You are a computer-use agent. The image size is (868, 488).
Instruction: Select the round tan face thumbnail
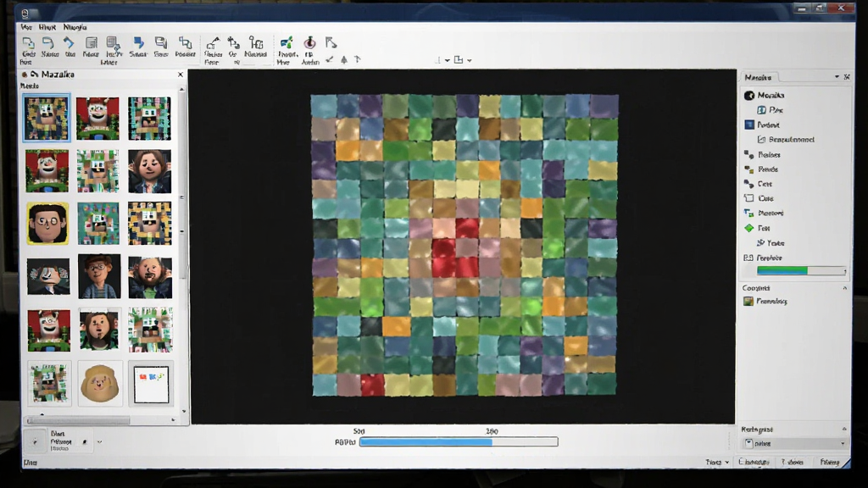point(100,384)
